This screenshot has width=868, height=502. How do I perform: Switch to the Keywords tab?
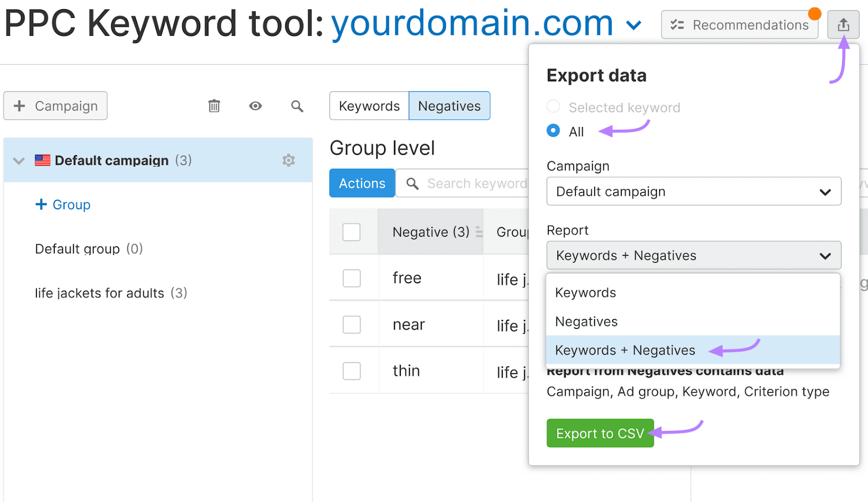coord(369,106)
